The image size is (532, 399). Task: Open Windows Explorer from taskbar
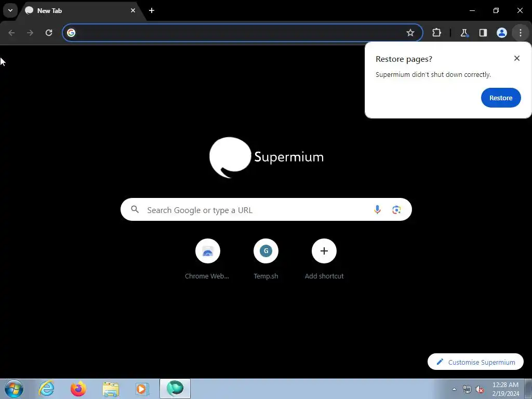pyautogui.click(x=111, y=389)
